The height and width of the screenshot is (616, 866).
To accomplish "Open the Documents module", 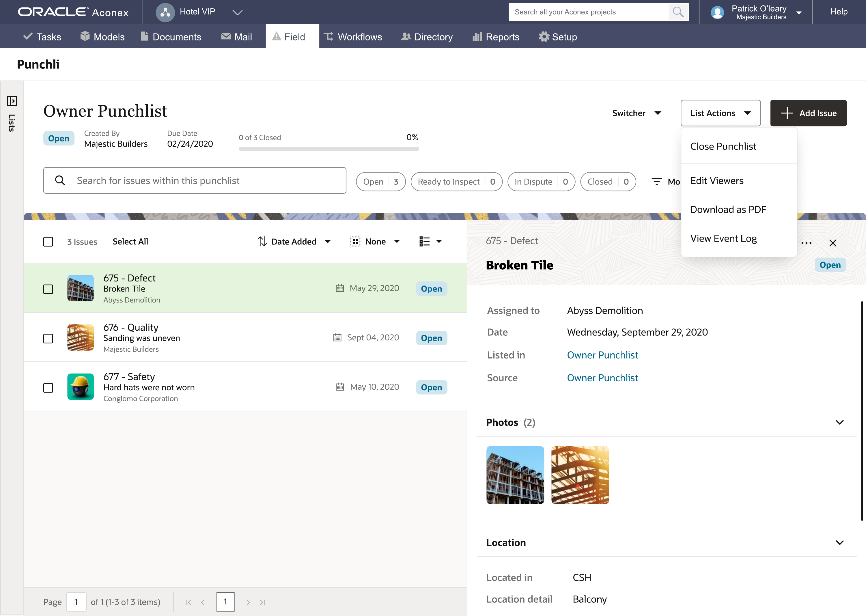I will pos(171,37).
